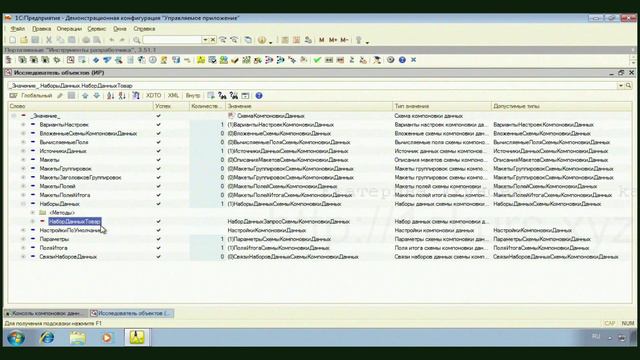This screenshot has width=640, height=360.
Task: Open the Справка menu
Action: coord(144,29)
